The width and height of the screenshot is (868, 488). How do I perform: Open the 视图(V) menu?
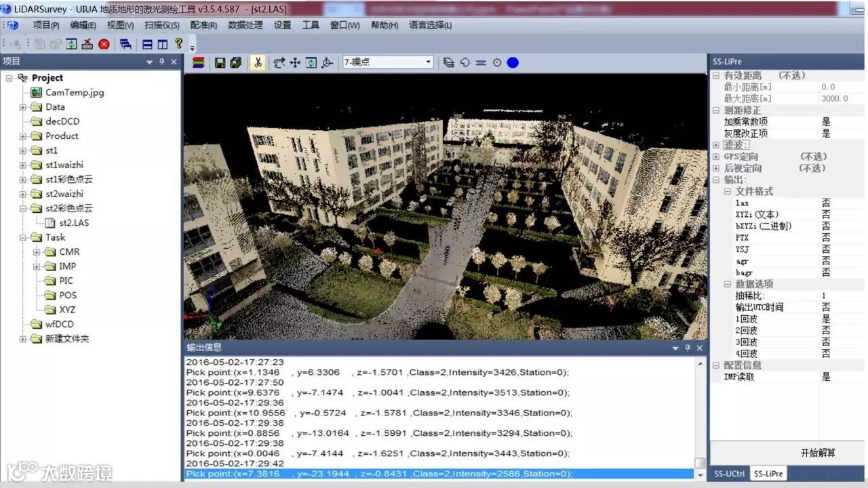pyautogui.click(x=120, y=25)
